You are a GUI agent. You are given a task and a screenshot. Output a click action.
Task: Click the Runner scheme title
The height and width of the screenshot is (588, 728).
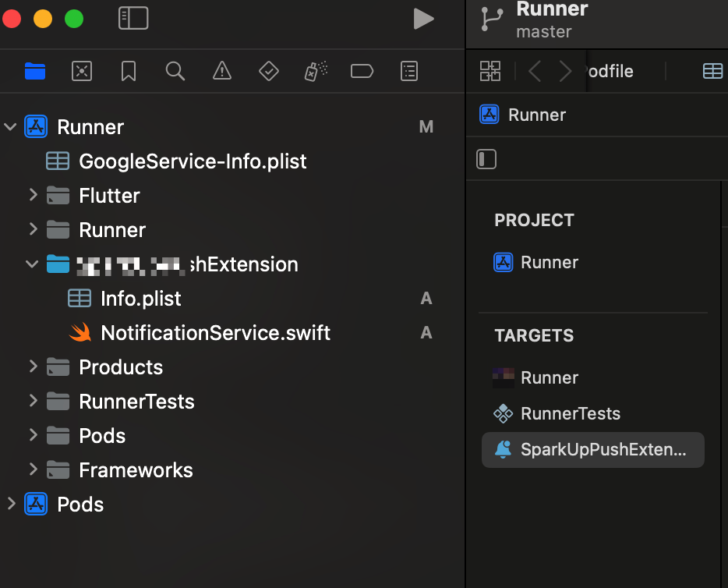pyautogui.click(x=552, y=9)
